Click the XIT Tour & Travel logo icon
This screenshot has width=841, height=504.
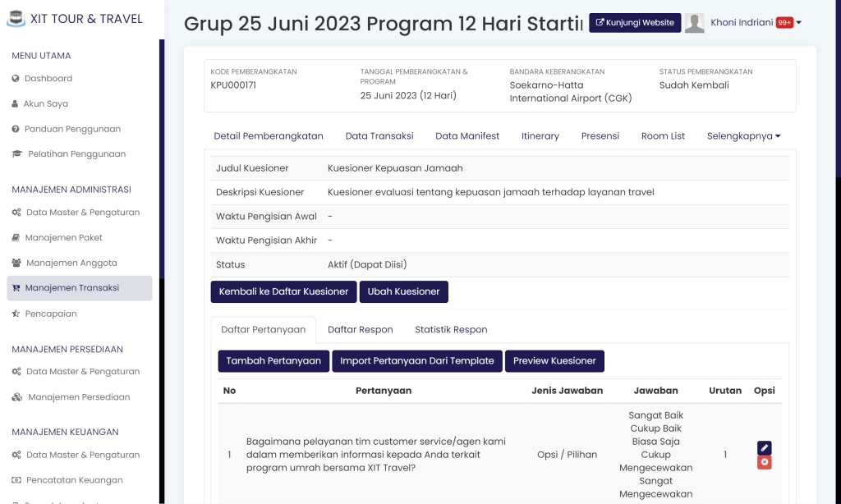coord(16,19)
